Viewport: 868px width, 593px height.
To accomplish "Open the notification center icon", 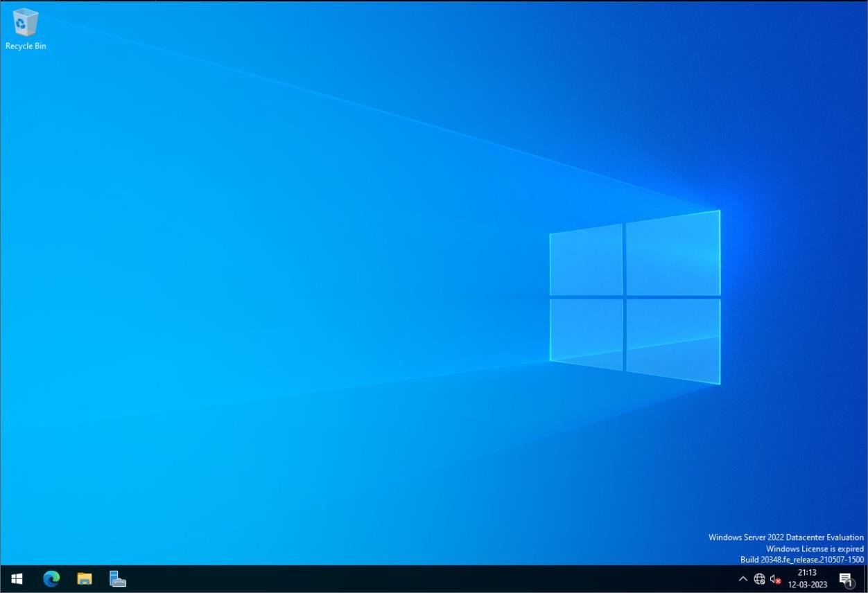I will (846, 579).
